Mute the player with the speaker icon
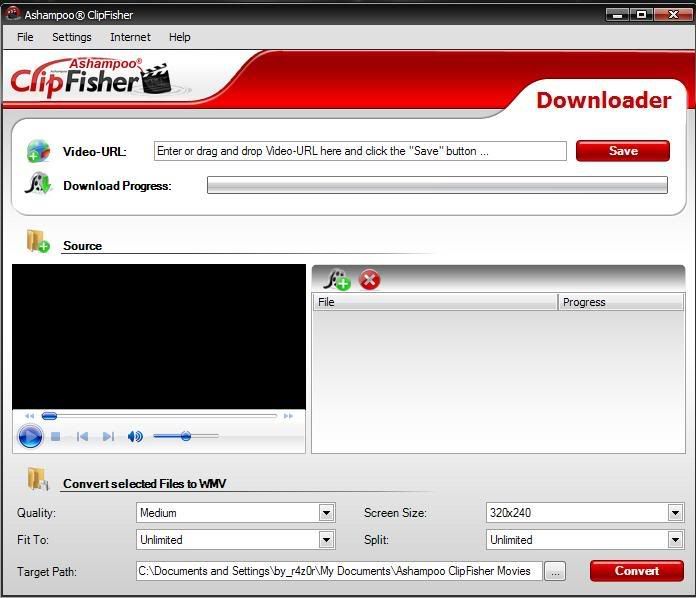 tap(135, 437)
